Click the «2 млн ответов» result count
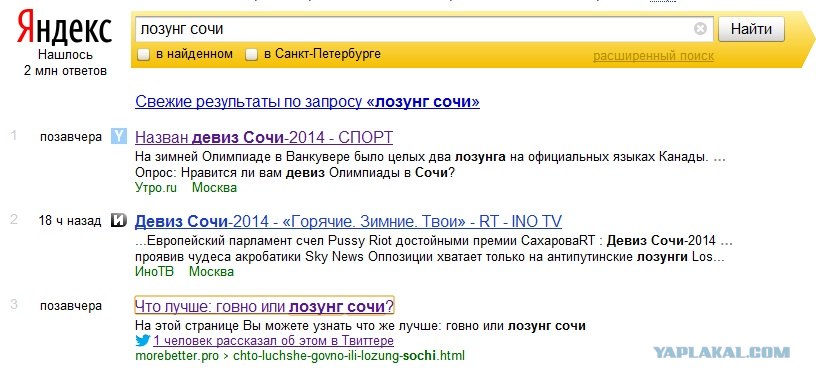 65,70
